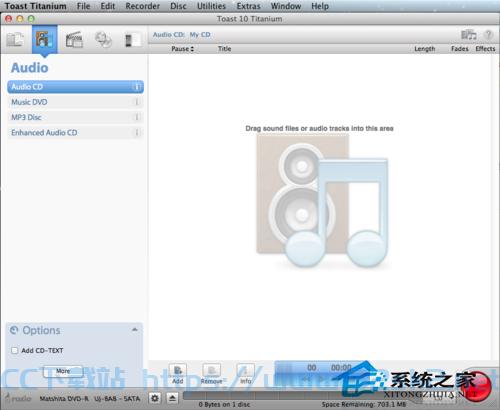Enable the Add CD-TEXT checkbox
The width and height of the screenshot is (500, 410).
[15, 351]
